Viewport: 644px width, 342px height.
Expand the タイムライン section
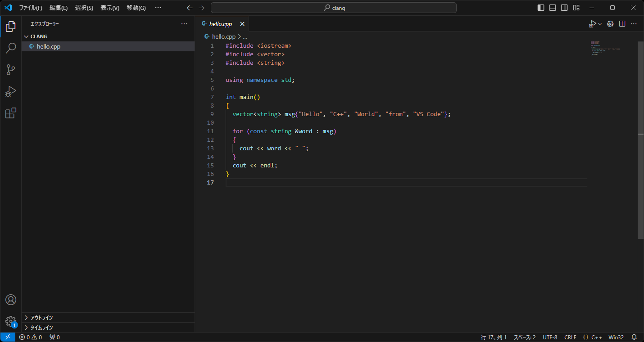pos(41,328)
